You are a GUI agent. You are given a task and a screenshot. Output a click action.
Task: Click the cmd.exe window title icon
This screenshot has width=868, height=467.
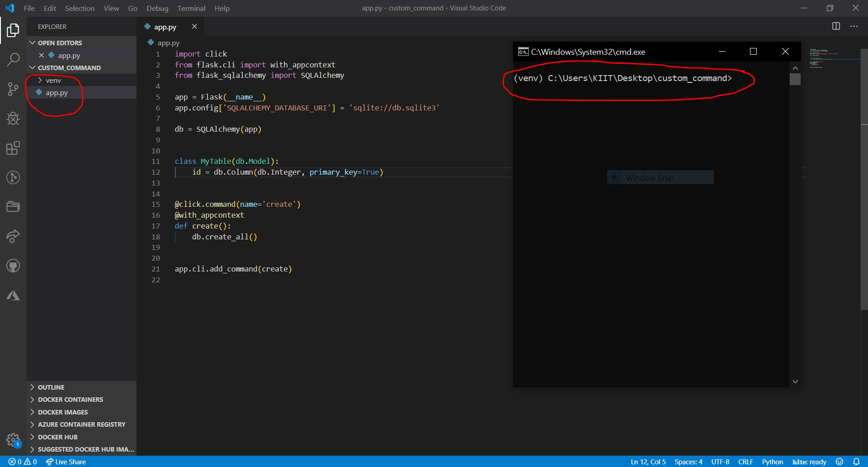click(523, 52)
